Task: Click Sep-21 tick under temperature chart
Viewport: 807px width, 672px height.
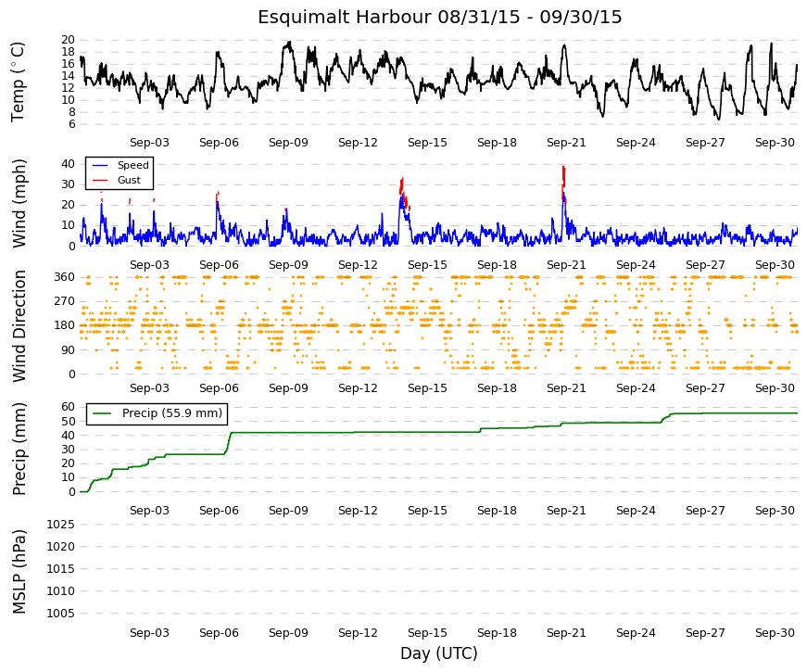Action: (566, 143)
